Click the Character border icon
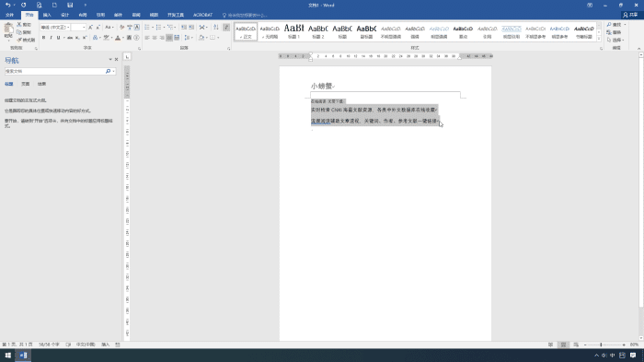This screenshot has width=644, height=362. [x=137, y=27]
